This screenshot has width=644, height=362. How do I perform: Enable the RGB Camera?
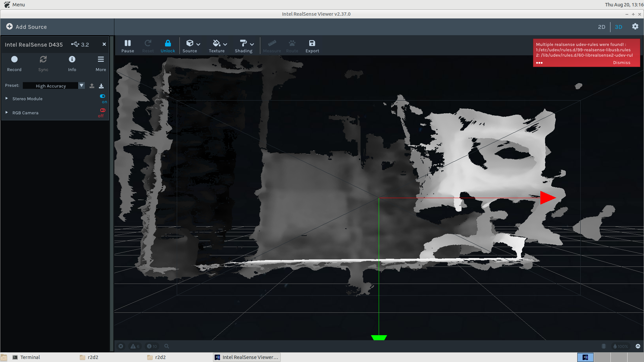click(x=102, y=110)
